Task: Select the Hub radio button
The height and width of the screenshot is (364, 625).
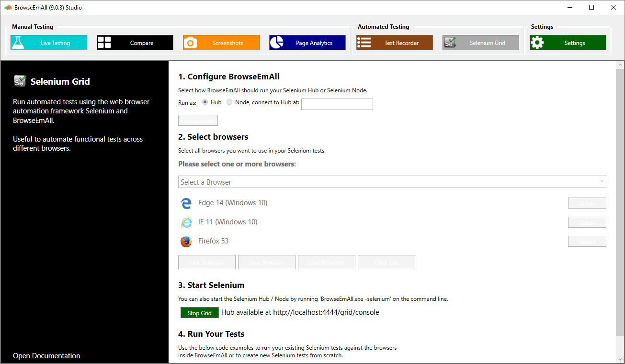Action: [205, 102]
